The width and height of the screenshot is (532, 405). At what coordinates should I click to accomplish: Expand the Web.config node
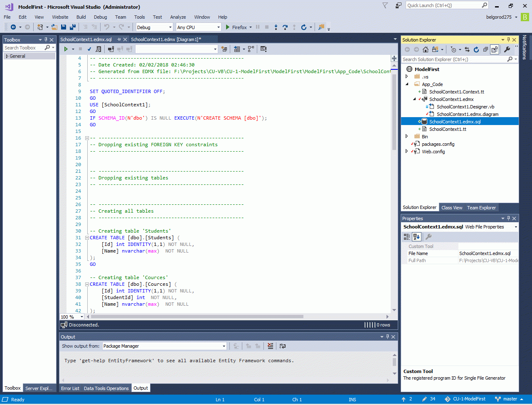point(407,152)
